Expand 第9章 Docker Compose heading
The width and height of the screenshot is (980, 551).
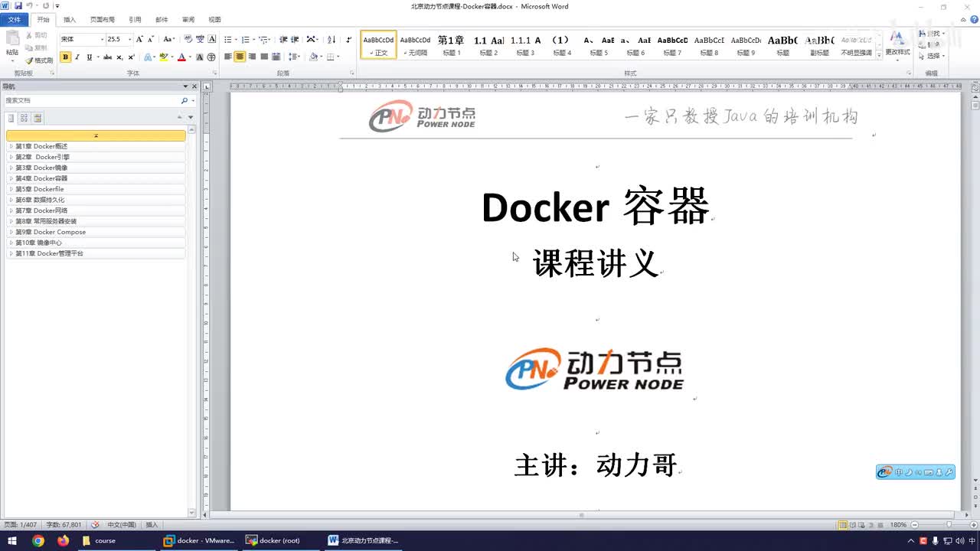(x=11, y=232)
